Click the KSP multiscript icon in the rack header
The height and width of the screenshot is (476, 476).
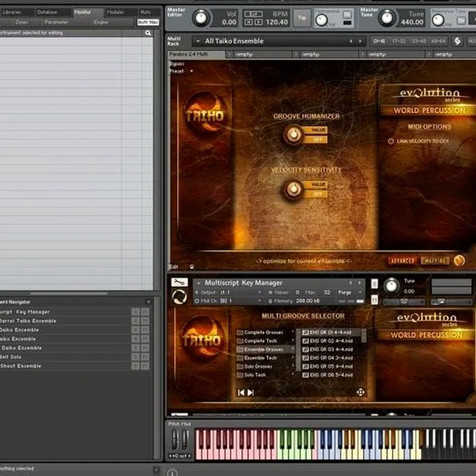(x=457, y=41)
